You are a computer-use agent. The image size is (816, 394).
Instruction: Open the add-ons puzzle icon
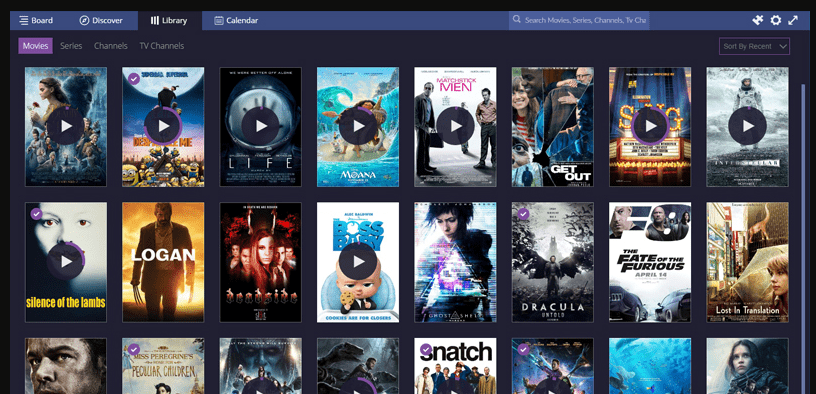point(758,20)
